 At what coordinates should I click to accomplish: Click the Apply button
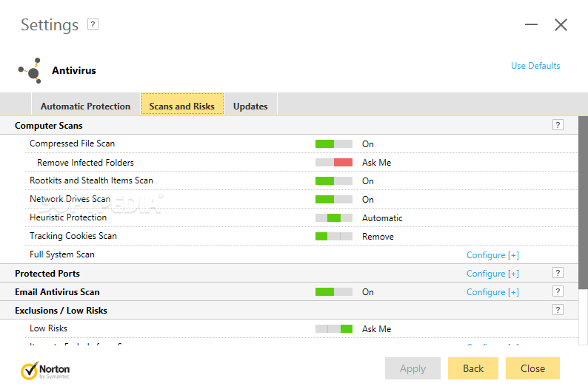[412, 368]
